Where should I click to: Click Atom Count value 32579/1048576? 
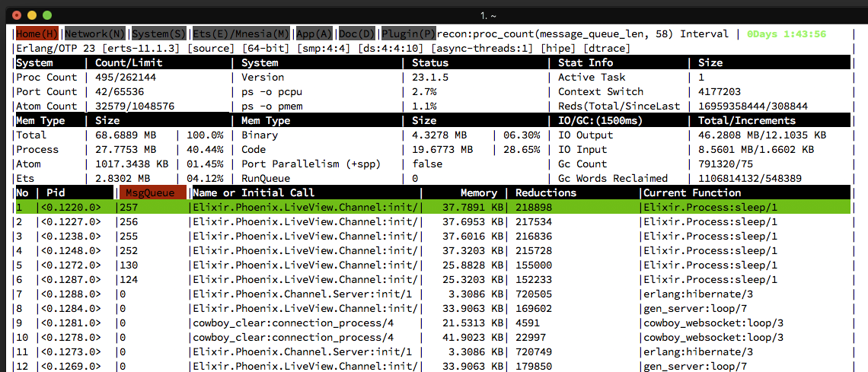point(135,107)
